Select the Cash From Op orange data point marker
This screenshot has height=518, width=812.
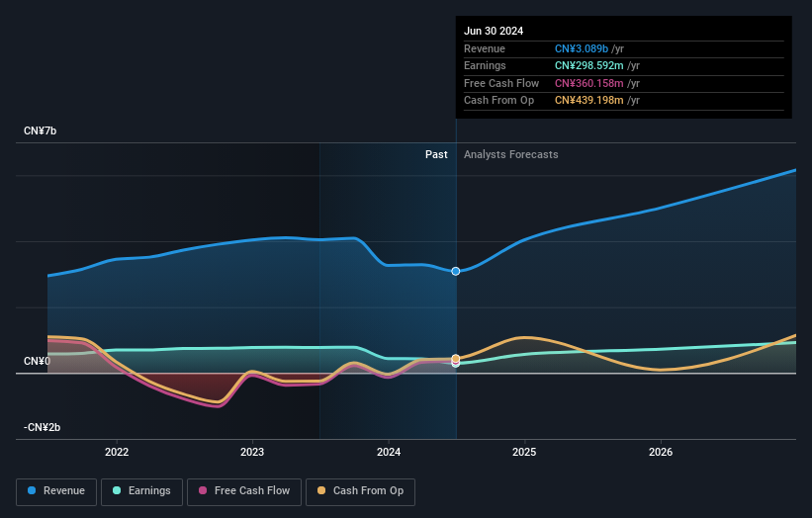(456, 359)
